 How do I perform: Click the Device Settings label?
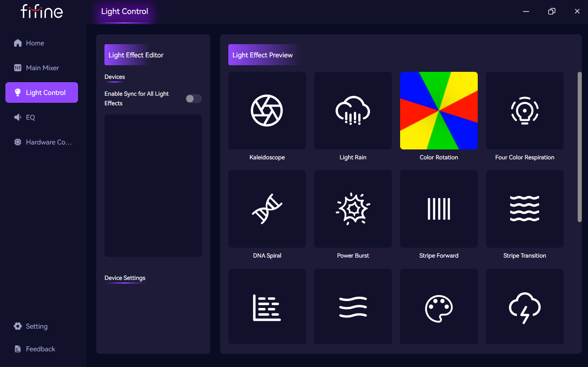pyautogui.click(x=125, y=278)
